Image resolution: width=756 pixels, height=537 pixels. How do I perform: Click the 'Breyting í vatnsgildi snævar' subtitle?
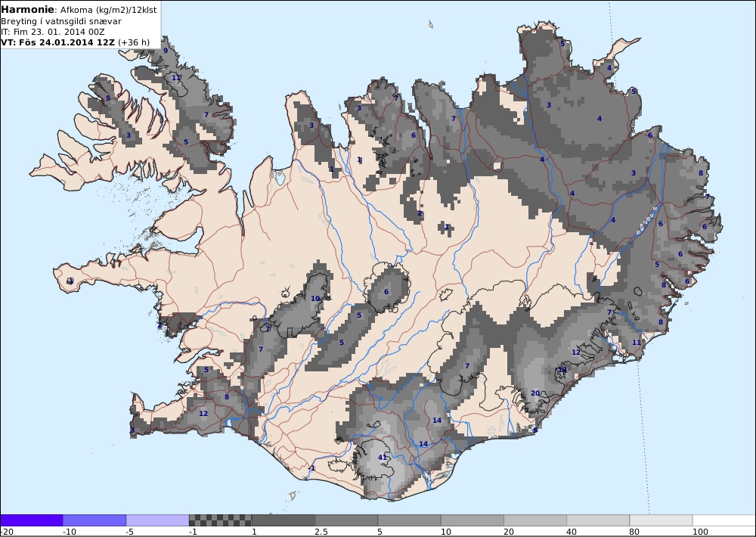[x=61, y=21]
